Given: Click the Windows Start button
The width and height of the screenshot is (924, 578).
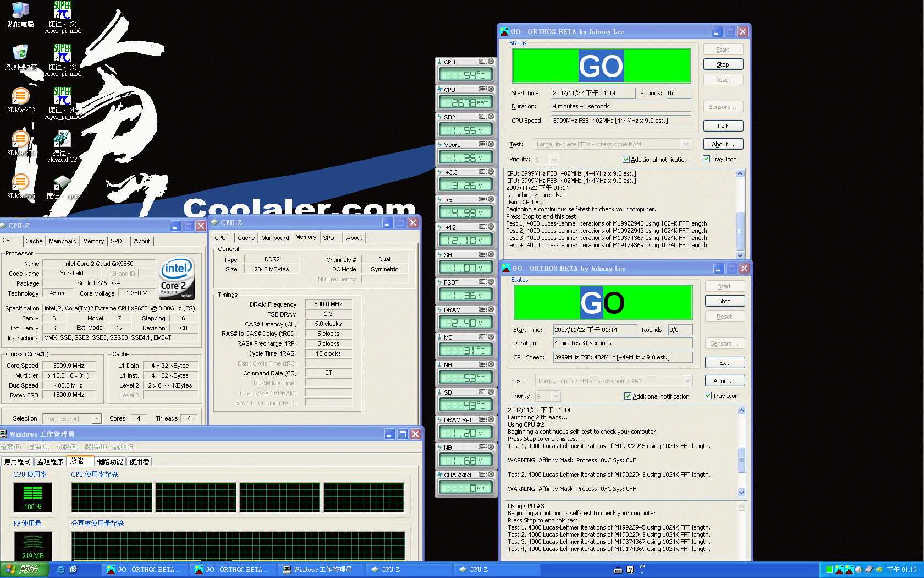Looking at the screenshot, I should pos(25,570).
